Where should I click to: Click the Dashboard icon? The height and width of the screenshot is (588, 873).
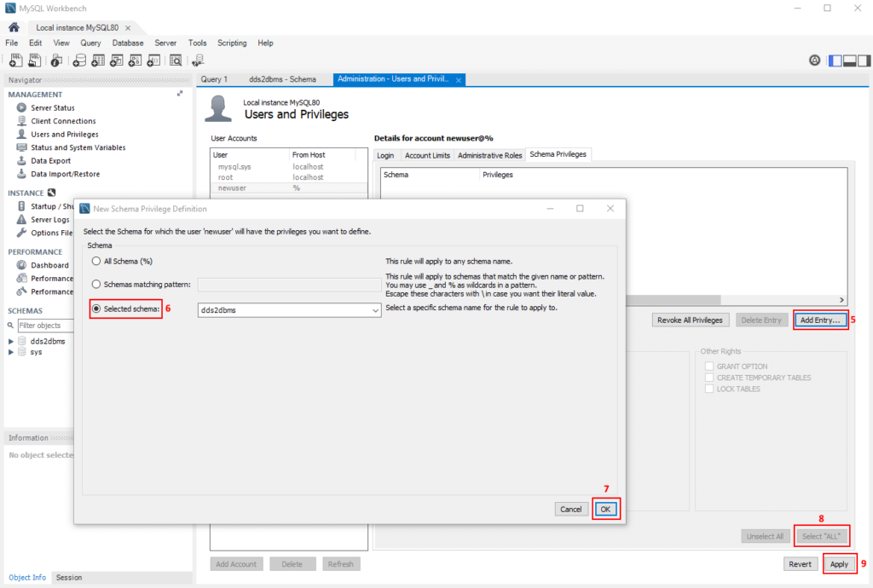(x=21, y=265)
